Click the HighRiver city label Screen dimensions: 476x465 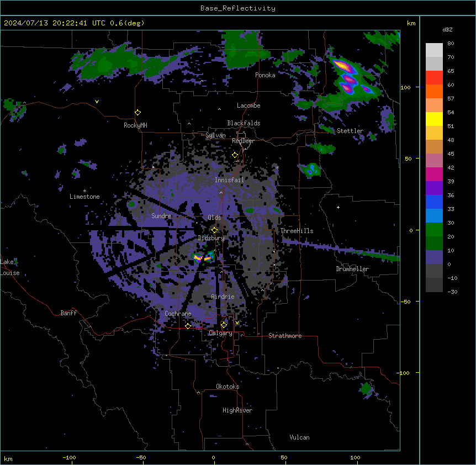tap(237, 410)
